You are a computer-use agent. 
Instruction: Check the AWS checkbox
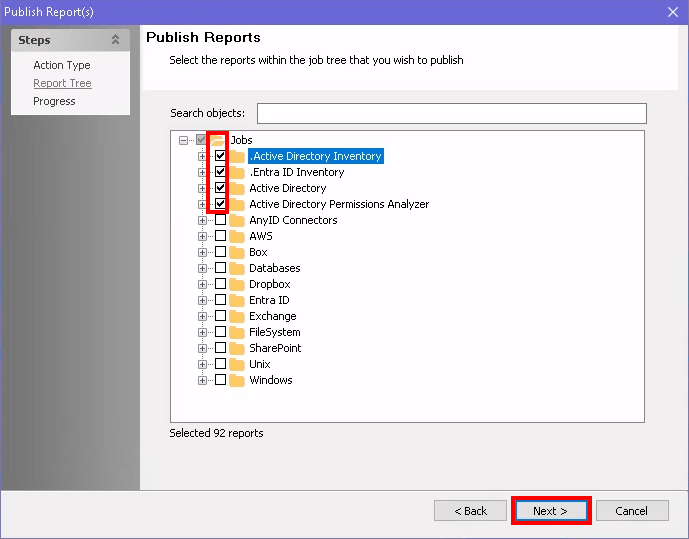(x=220, y=236)
